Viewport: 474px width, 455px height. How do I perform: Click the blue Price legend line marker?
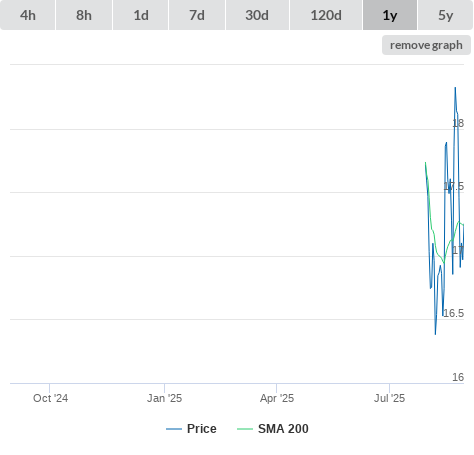174,429
